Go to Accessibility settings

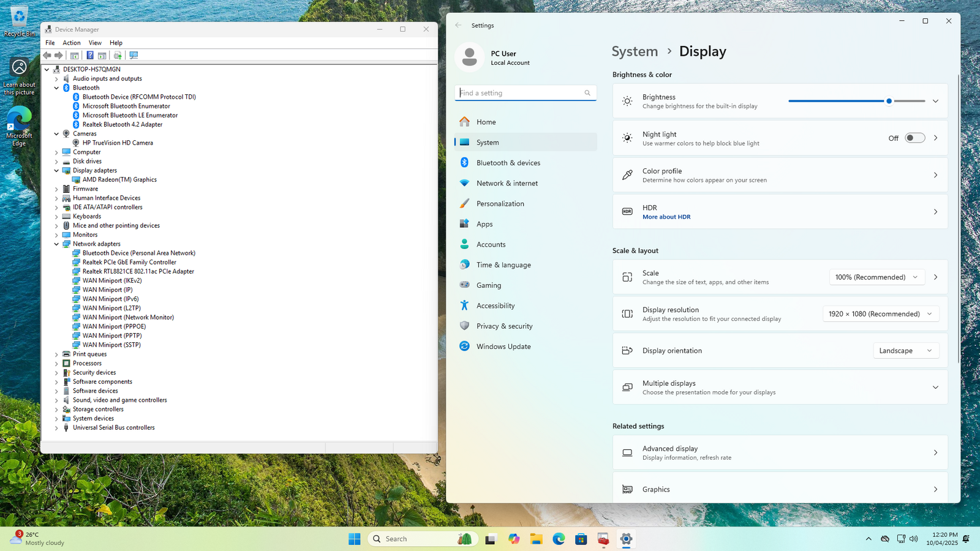[x=495, y=305]
